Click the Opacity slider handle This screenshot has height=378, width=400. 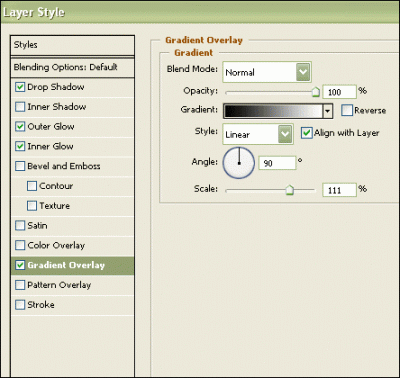click(316, 92)
